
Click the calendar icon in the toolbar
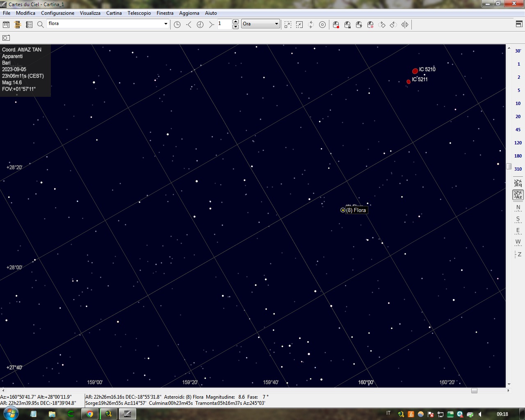pos(6,25)
